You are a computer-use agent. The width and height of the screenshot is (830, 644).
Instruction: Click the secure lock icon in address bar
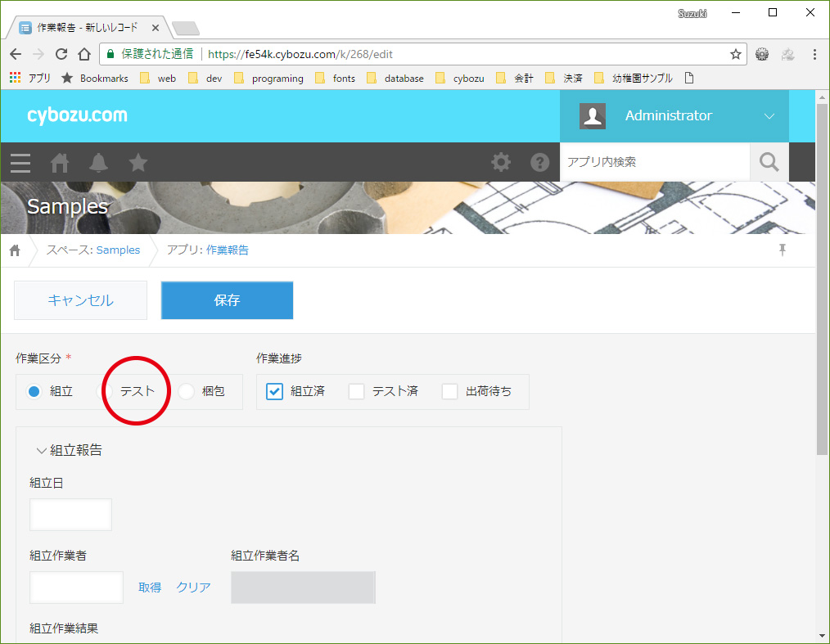click(x=111, y=54)
